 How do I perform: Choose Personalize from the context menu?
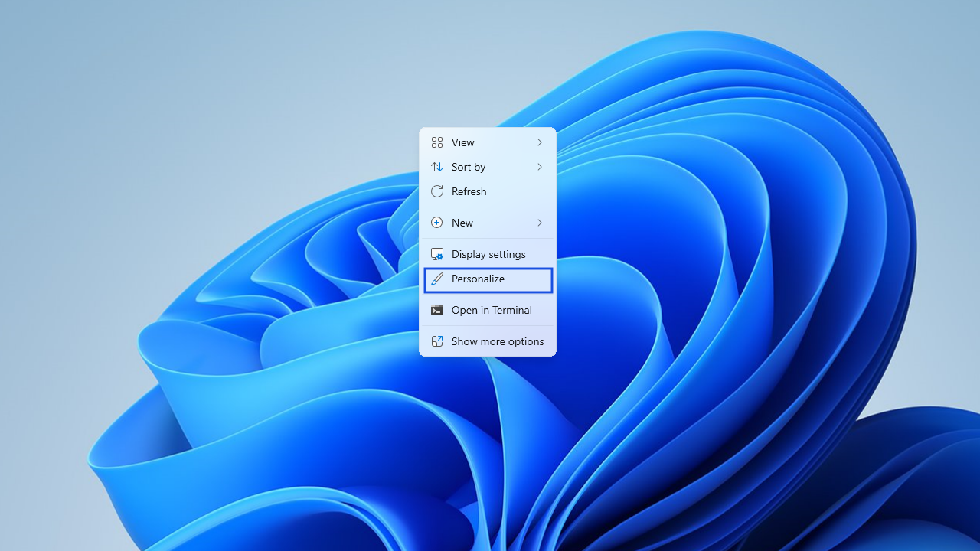point(488,279)
